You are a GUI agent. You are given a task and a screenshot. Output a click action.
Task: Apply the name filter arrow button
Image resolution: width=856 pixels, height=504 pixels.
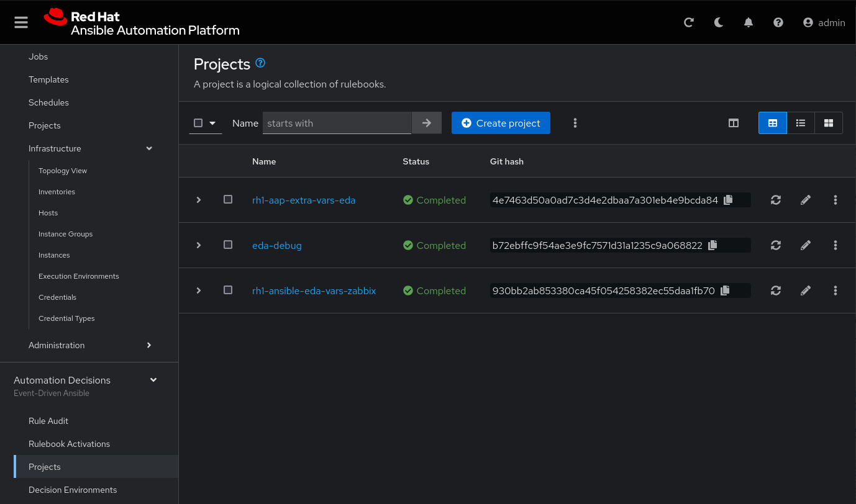pyautogui.click(x=427, y=123)
